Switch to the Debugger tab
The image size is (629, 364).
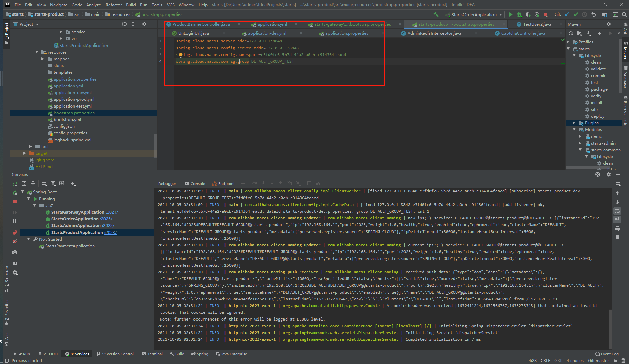[167, 184]
